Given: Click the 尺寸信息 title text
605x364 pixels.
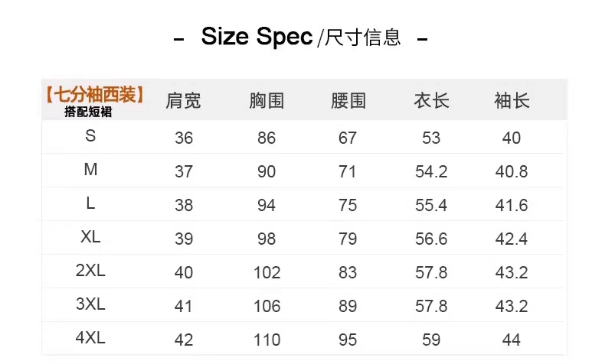Looking at the screenshot, I should click(x=363, y=38).
